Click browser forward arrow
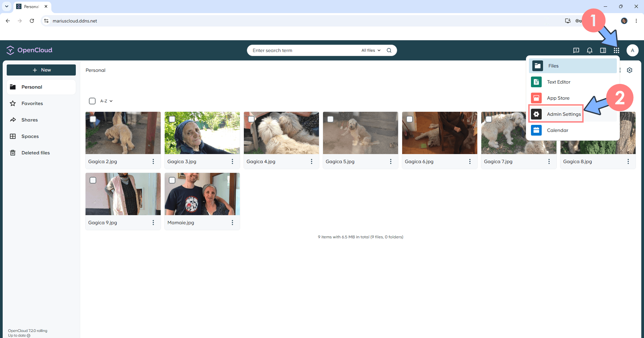Image resolution: width=644 pixels, height=338 pixels. [20, 21]
